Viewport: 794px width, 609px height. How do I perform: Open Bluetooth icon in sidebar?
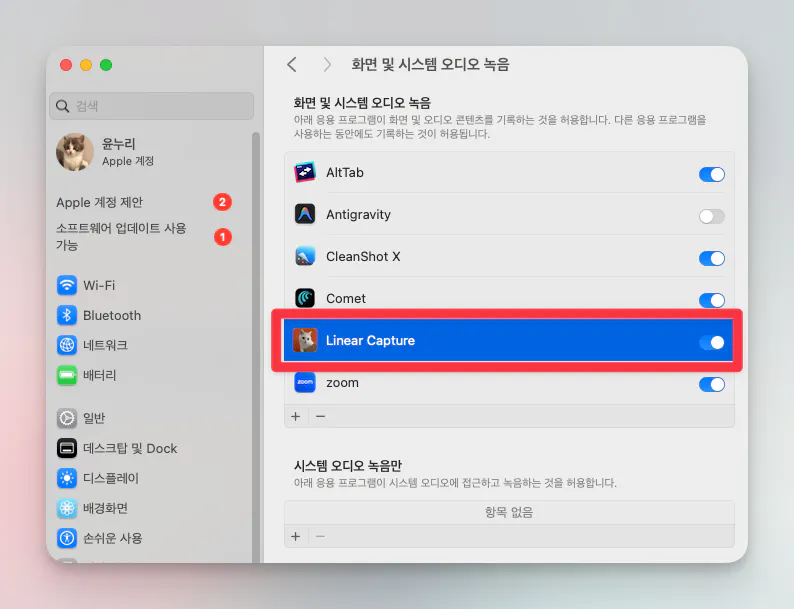click(67, 315)
